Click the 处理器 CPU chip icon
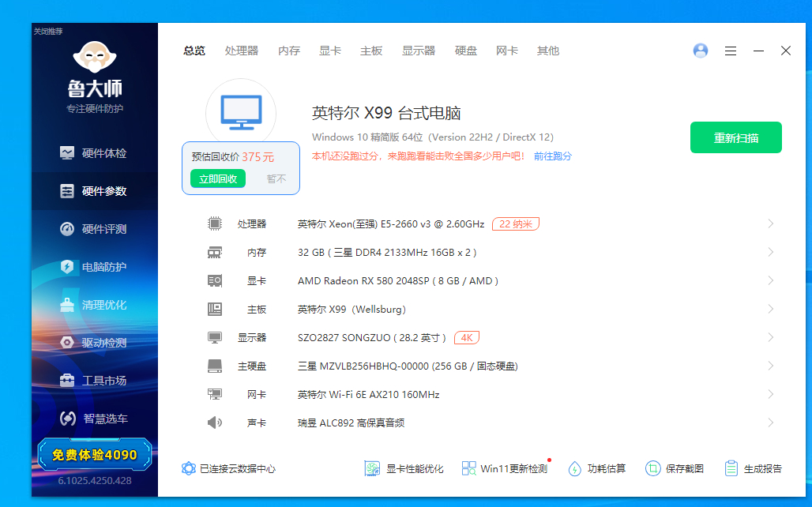The width and height of the screenshot is (812, 507). click(x=214, y=223)
